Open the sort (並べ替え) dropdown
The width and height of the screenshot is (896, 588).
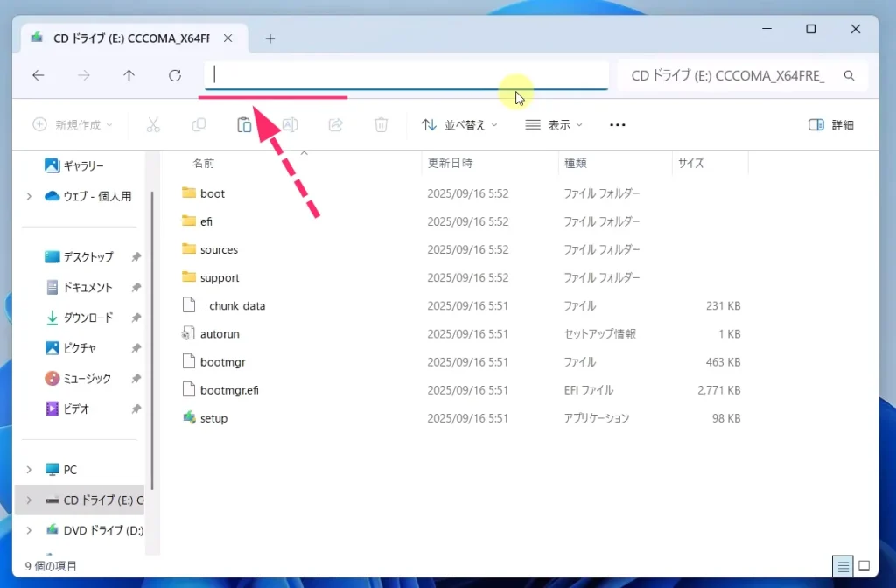click(x=459, y=125)
